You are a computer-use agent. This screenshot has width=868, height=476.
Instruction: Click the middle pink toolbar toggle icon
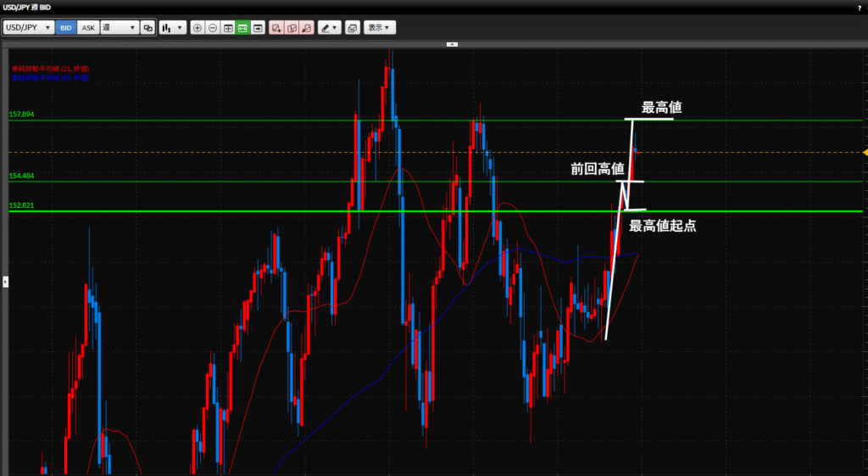click(292, 28)
